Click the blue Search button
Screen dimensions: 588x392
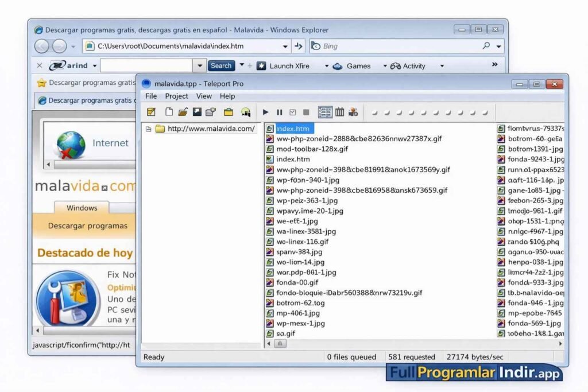221,65
